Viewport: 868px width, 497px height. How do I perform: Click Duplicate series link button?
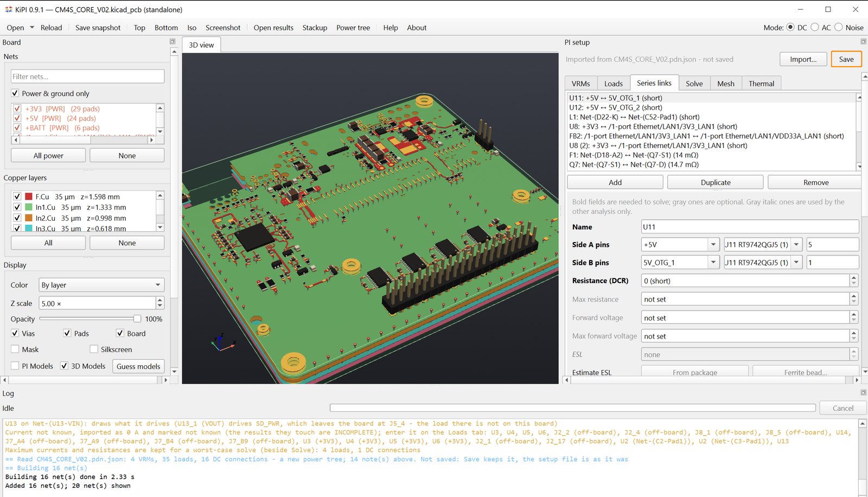(x=716, y=182)
